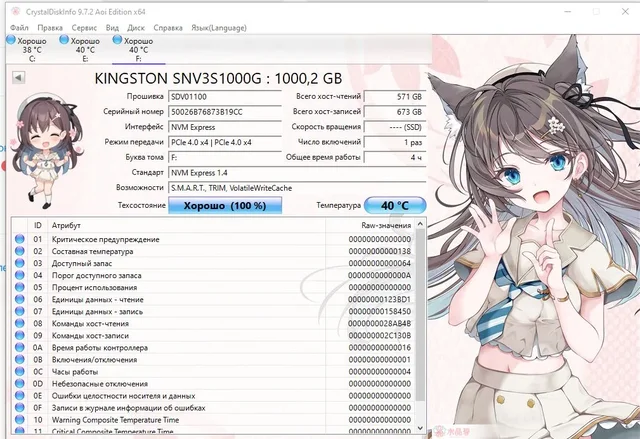Click the chibi character image beside disk info
Image resolution: width=640 pixels, height=439 pixels.
pos(50,140)
